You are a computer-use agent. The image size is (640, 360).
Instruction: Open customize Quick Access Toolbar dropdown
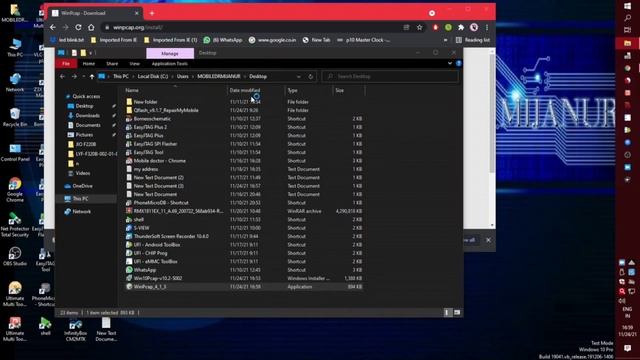91,53
